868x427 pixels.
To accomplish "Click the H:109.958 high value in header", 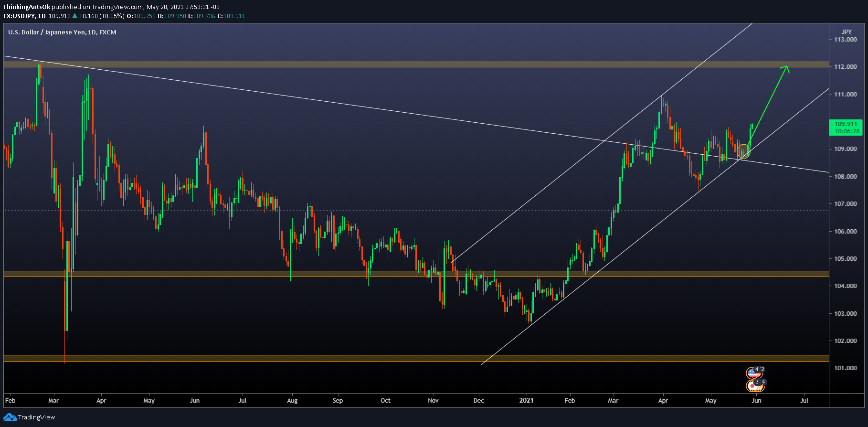I will click(172, 16).
